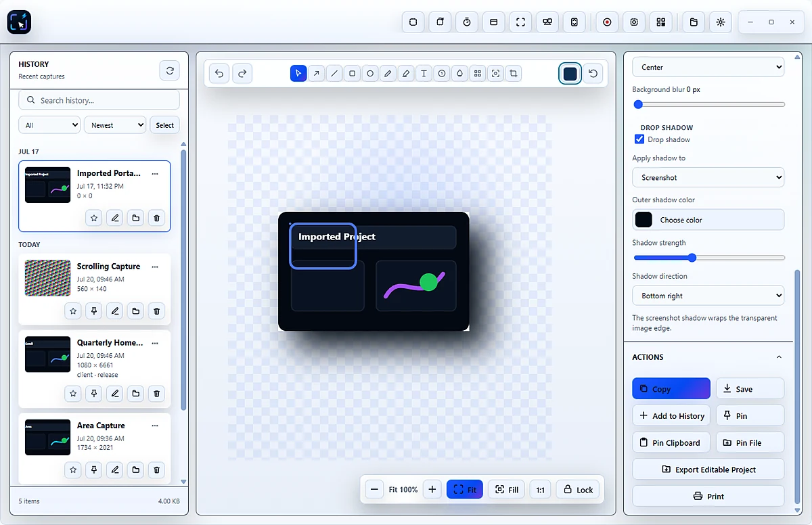
Task: Adjust the Background blur slider
Action: 708,104
